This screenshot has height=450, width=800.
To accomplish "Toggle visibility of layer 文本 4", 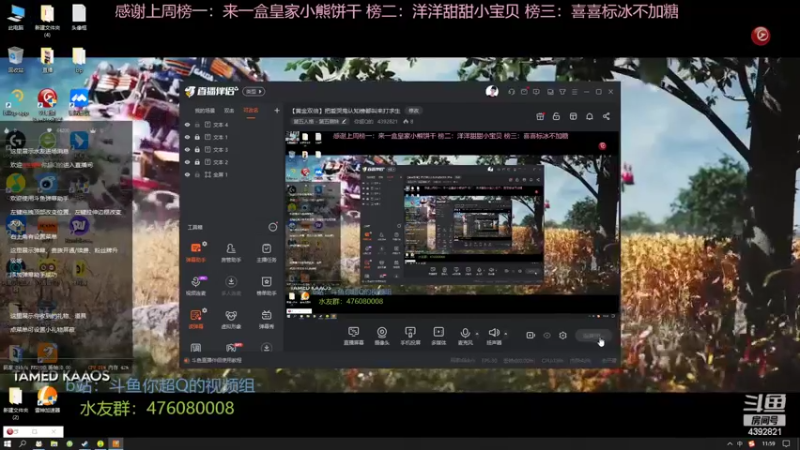I will tap(187, 124).
